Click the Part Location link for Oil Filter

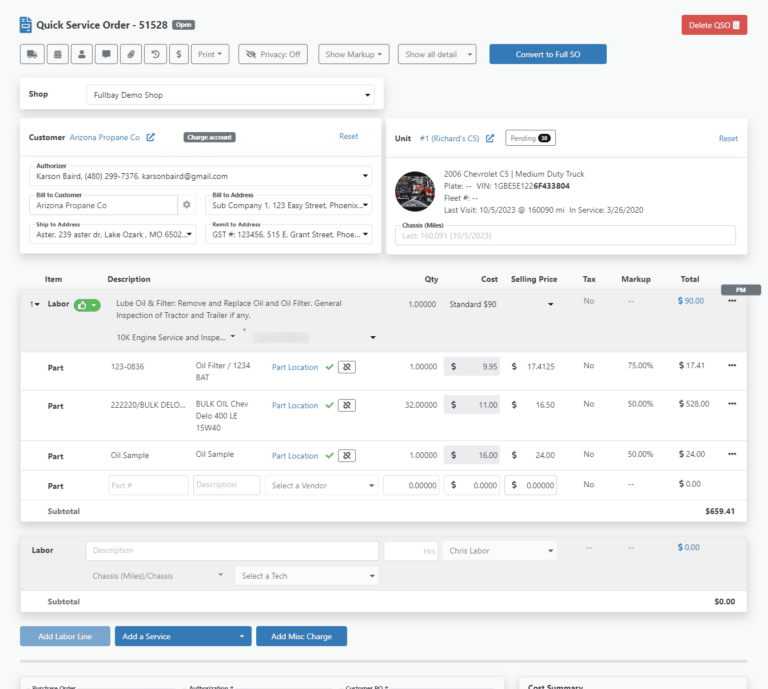pyautogui.click(x=295, y=368)
